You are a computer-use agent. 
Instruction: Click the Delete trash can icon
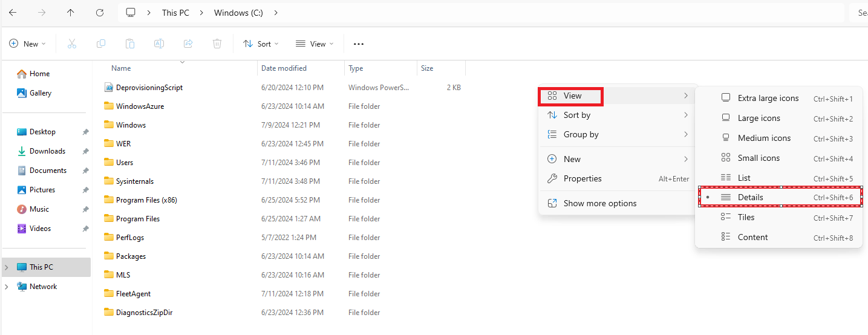coord(217,44)
